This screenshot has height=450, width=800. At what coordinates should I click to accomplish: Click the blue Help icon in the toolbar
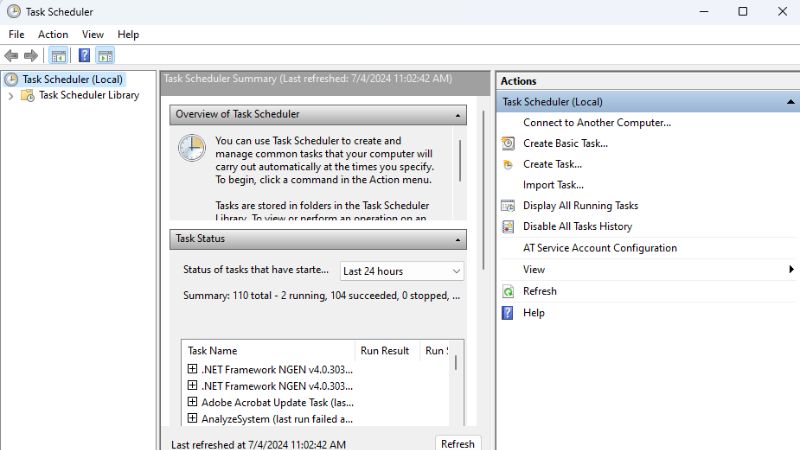[85, 56]
